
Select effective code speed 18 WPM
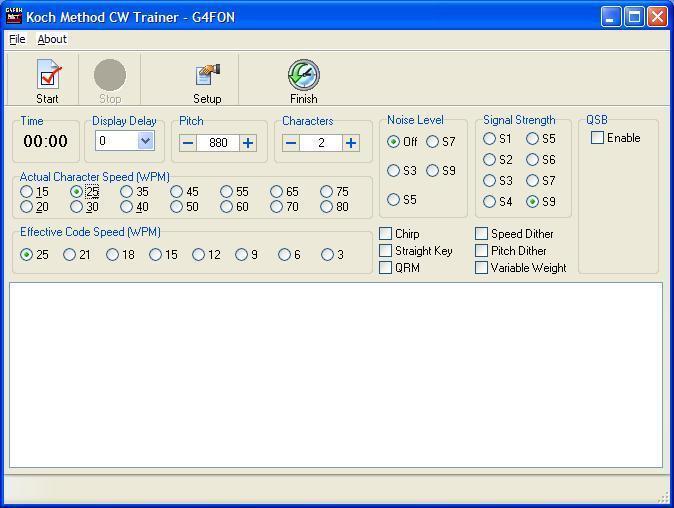pos(112,255)
